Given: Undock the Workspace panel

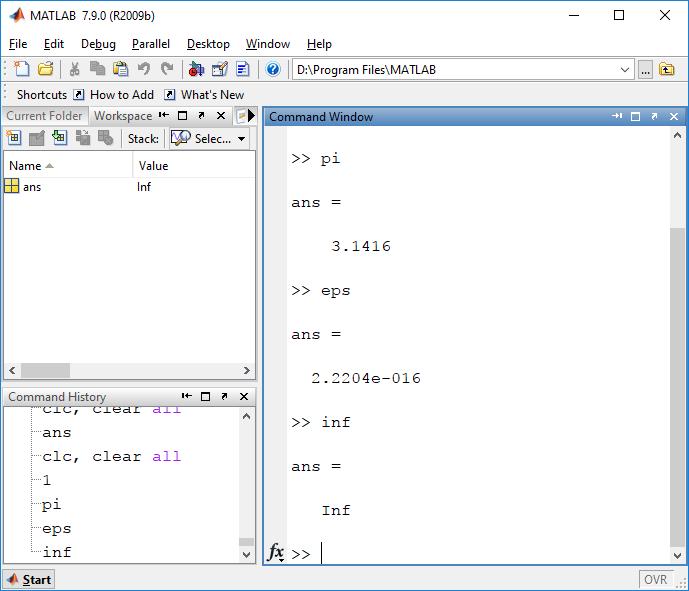Looking at the screenshot, I should click(x=201, y=116).
